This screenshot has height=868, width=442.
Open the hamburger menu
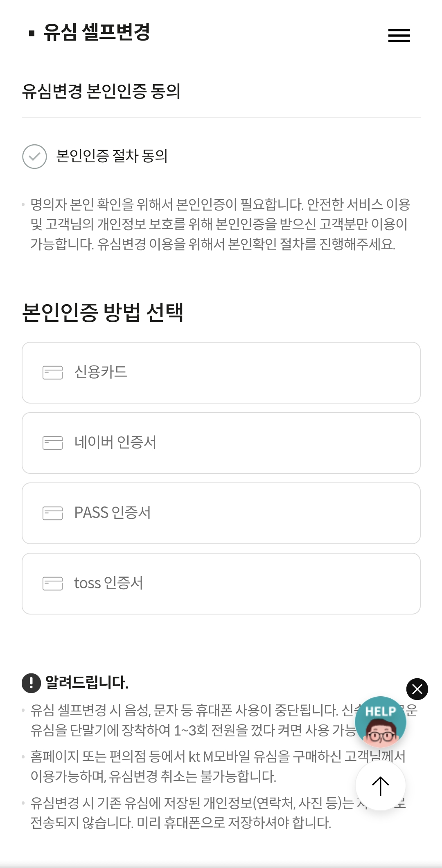[x=399, y=36]
